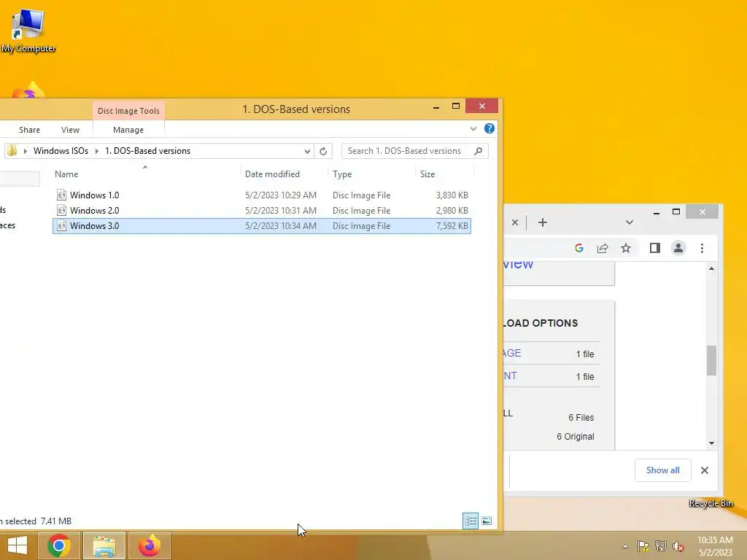747x560 pixels.
Task: Select the Windows 1.0 file name
Action: point(94,195)
